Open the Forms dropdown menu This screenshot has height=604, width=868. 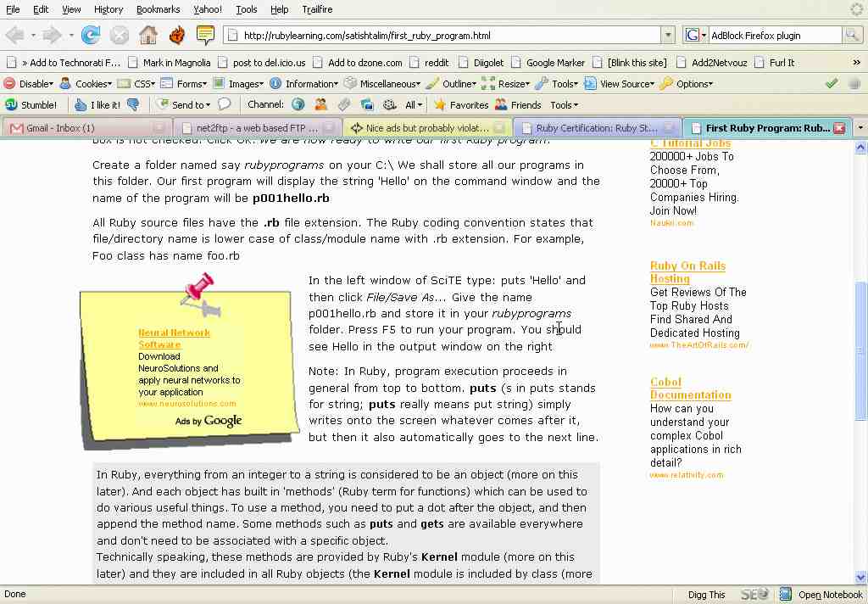[x=184, y=84]
